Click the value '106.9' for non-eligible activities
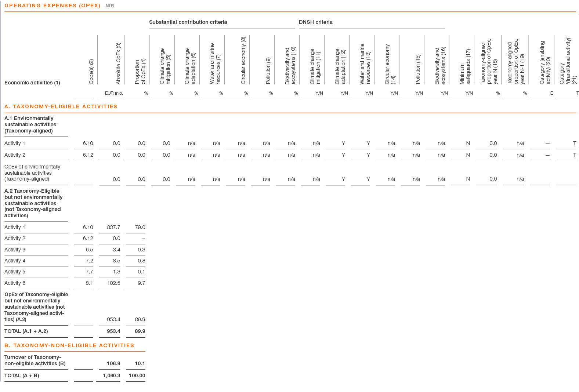This screenshot has height=392, width=579. point(113,363)
